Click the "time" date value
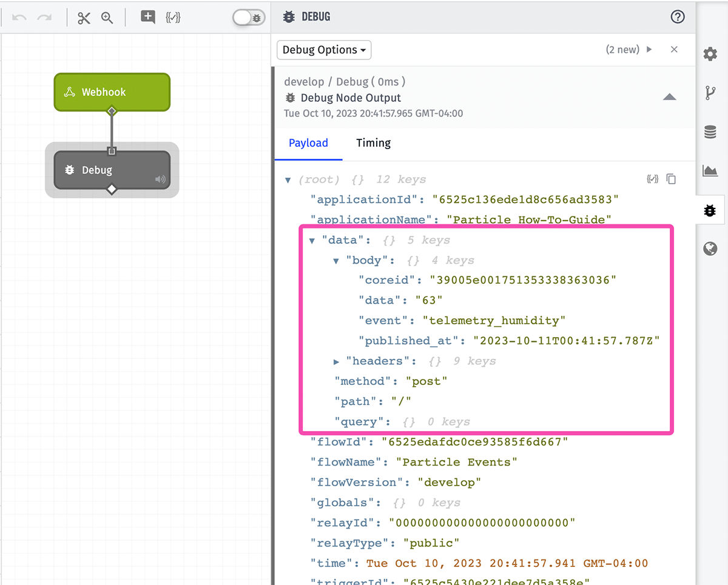This screenshot has width=728, height=585. point(507,563)
